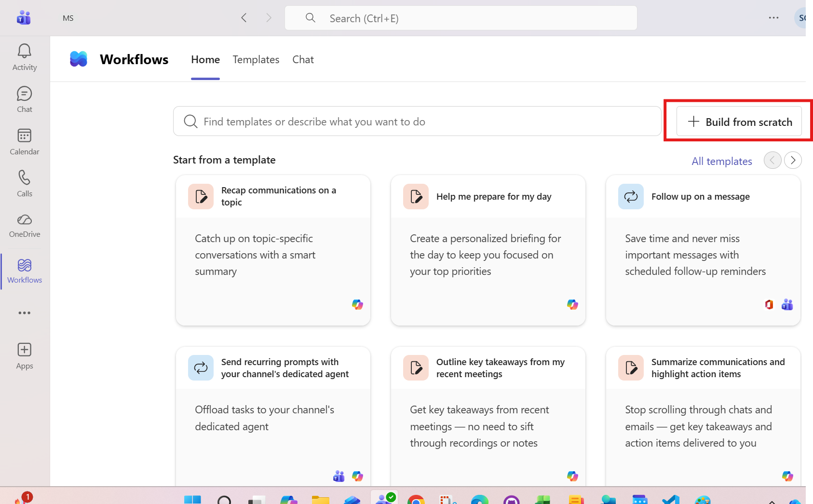Click the Follow up on a message icon
813x504 pixels.
pyautogui.click(x=631, y=196)
